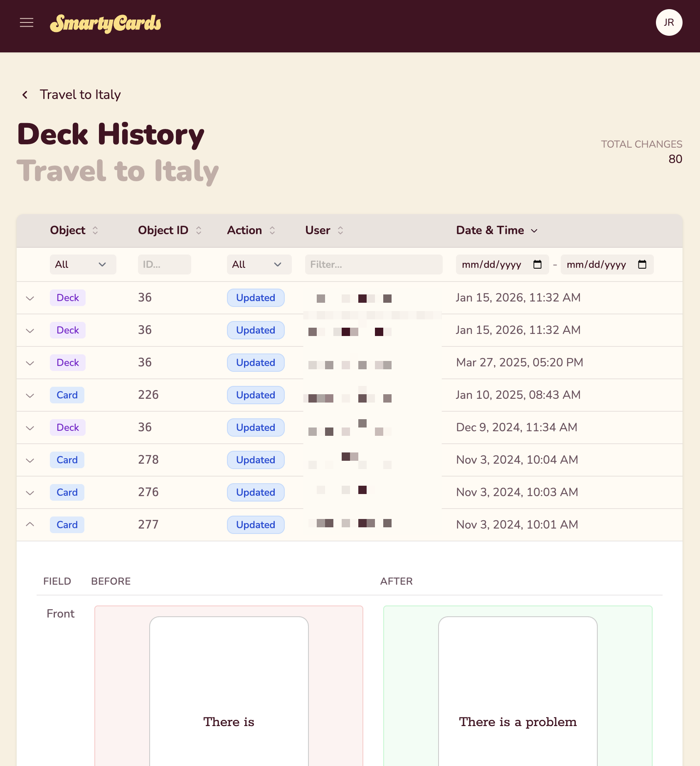The image size is (700, 766).
Task: Open the JR user avatar menu
Action: coord(669,22)
